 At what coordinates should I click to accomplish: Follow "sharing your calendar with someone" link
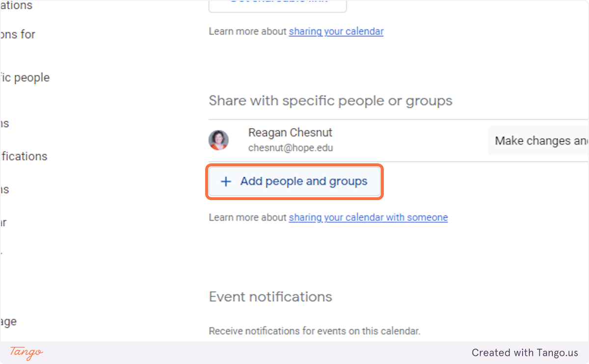pos(368,217)
